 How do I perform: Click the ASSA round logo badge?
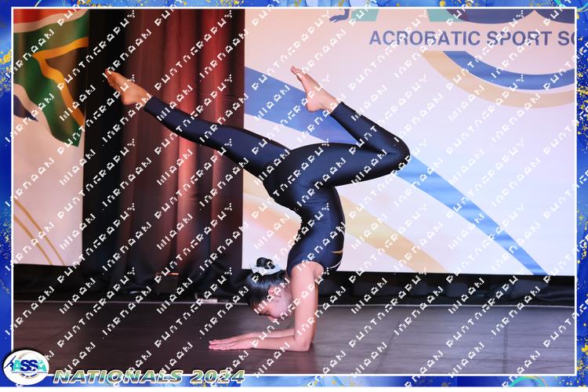[26, 367]
